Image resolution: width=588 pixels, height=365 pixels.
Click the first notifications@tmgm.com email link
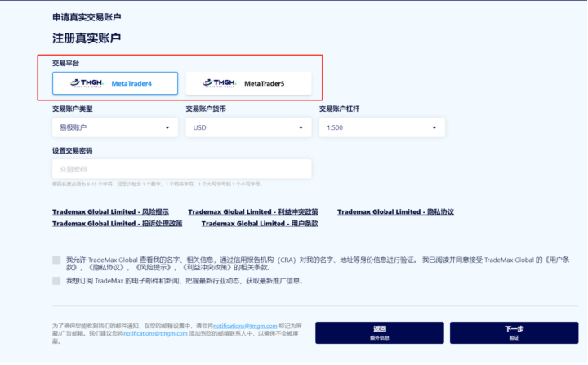[x=245, y=326]
